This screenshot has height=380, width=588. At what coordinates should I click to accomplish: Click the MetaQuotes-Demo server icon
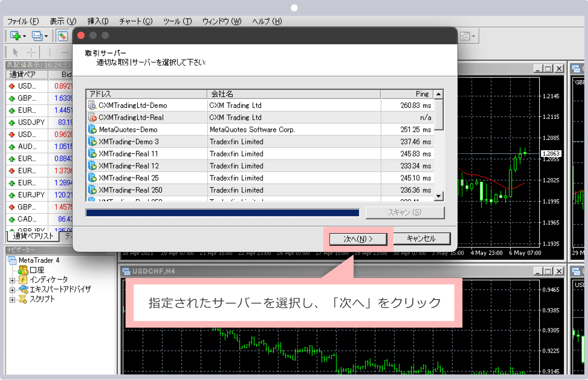click(92, 130)
